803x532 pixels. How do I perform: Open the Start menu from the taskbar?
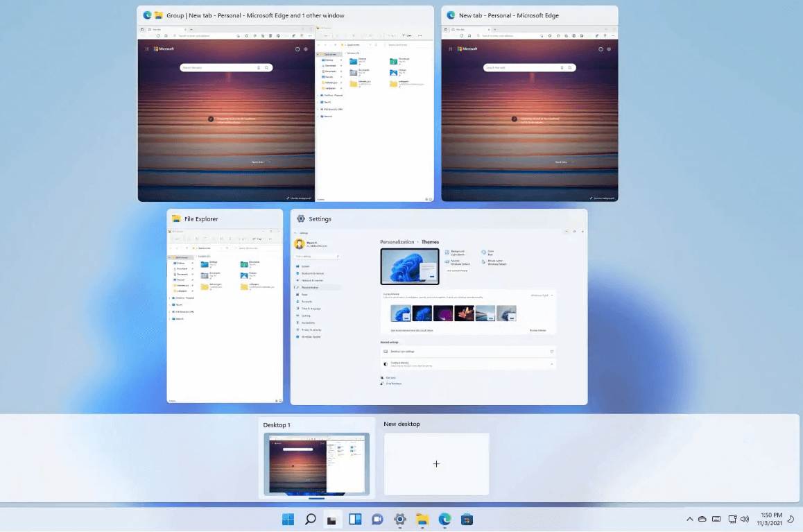click(288, 519)
